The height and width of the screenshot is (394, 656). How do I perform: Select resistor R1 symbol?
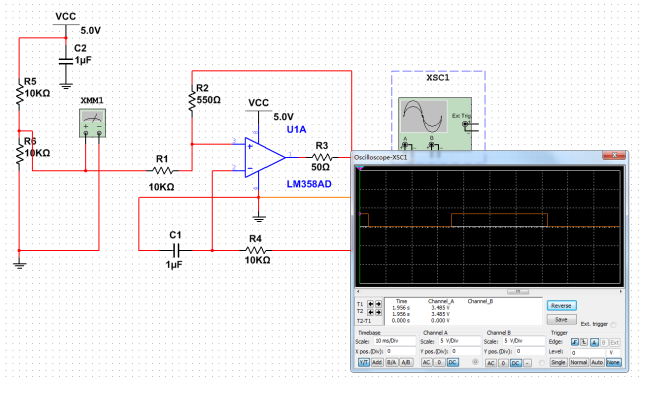point(163,170)
